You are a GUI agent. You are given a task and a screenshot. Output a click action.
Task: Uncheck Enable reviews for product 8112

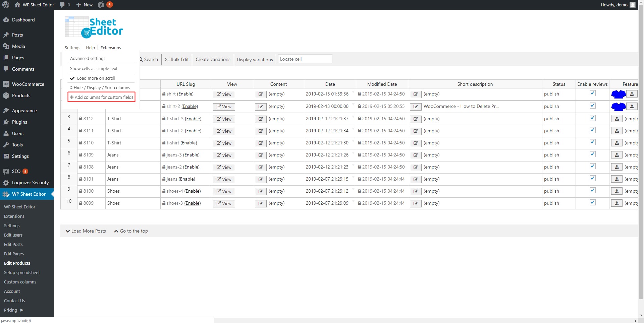(x=592, y=118)
